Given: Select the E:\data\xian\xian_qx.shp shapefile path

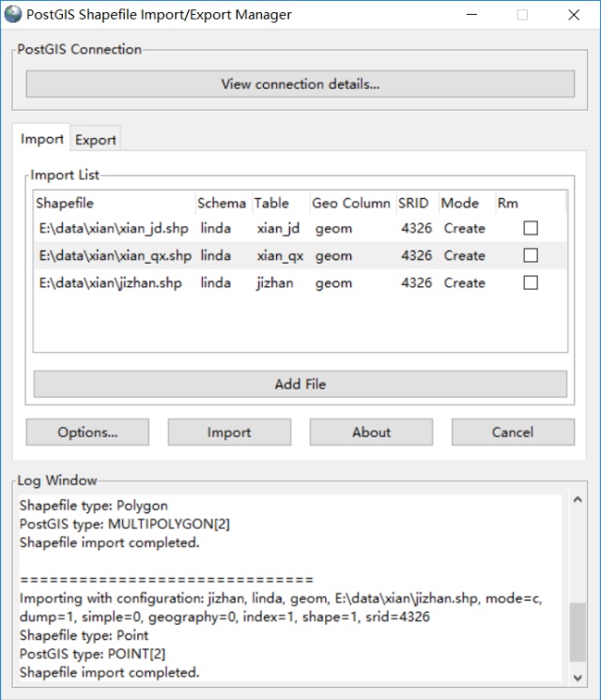Looking at the screenshot, I should click(116, 256).
